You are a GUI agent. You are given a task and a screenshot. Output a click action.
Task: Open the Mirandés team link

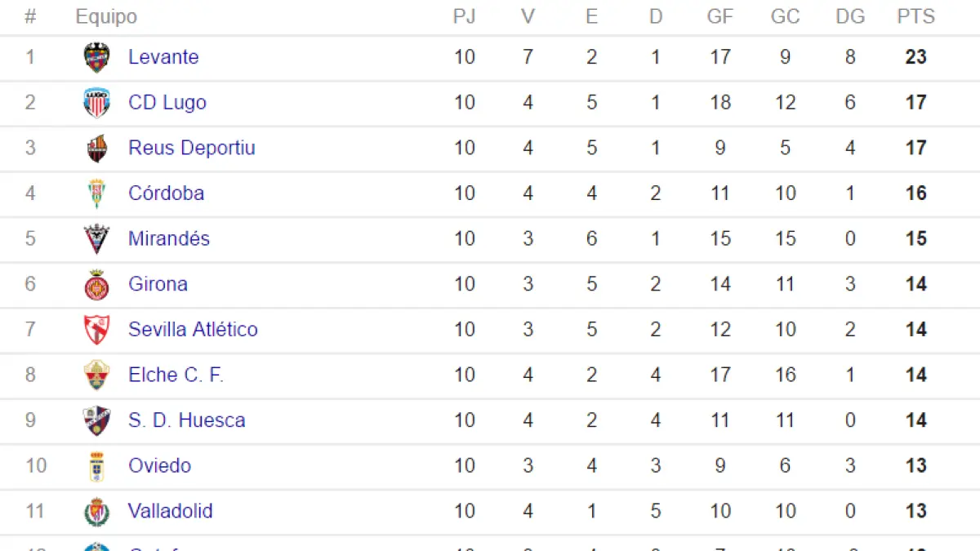[169, 239]
